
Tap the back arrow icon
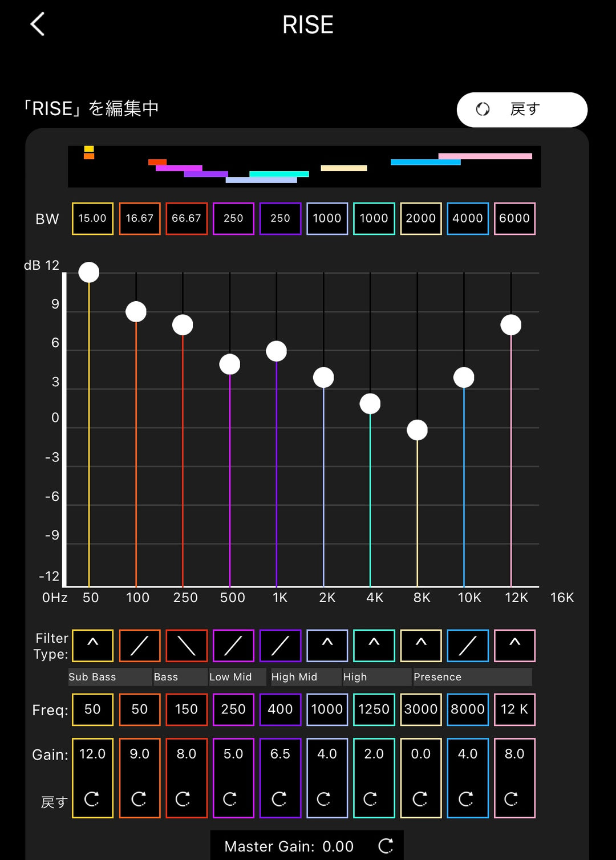38,25
